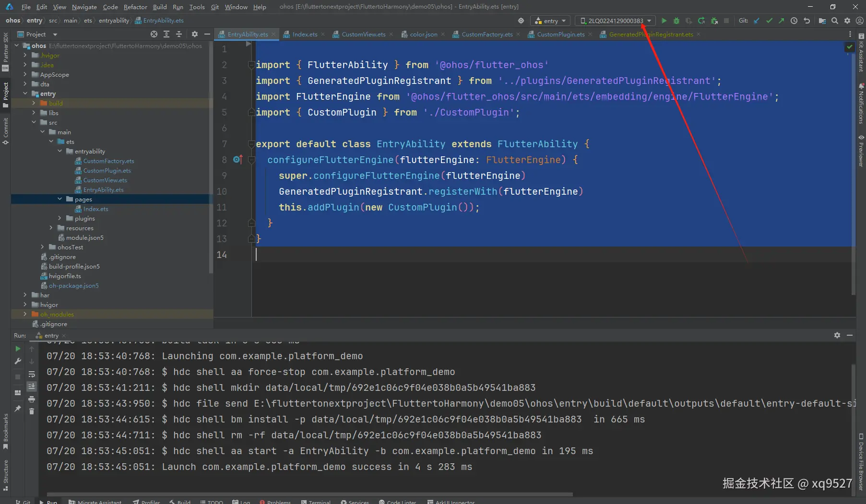This screenshot has height=504, width=866.
Task: Open Project panel options gear
Action: 194,34
